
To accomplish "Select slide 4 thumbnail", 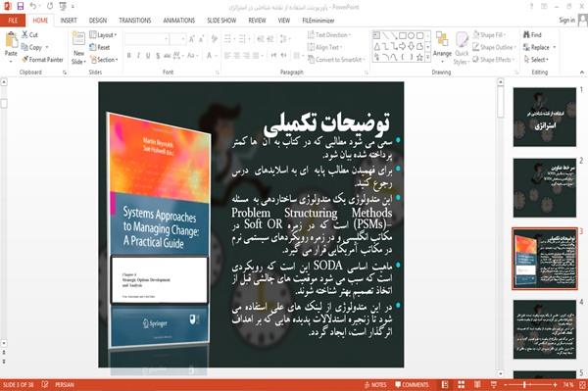I will point(545,329).
